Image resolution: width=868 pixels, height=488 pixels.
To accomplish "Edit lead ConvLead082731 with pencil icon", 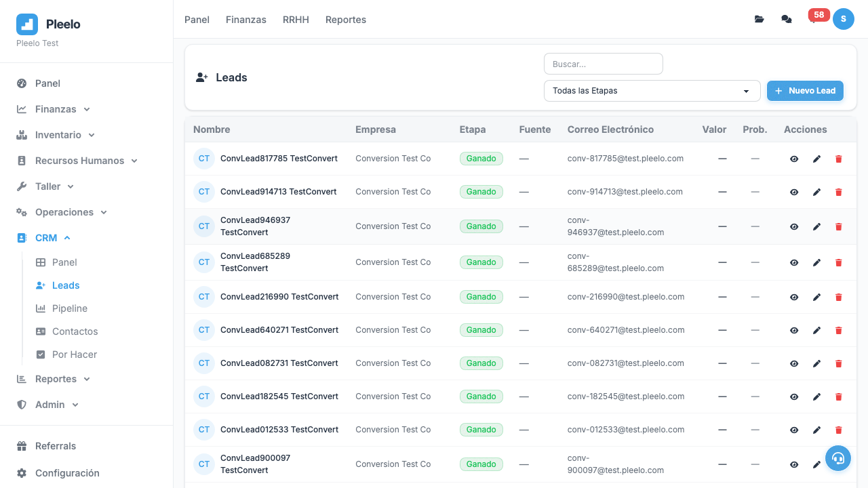I will [816, 363].
